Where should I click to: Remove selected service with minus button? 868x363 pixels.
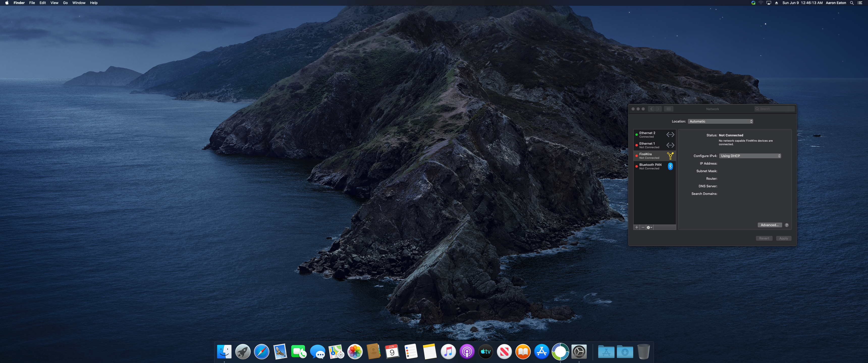point(643,227)
